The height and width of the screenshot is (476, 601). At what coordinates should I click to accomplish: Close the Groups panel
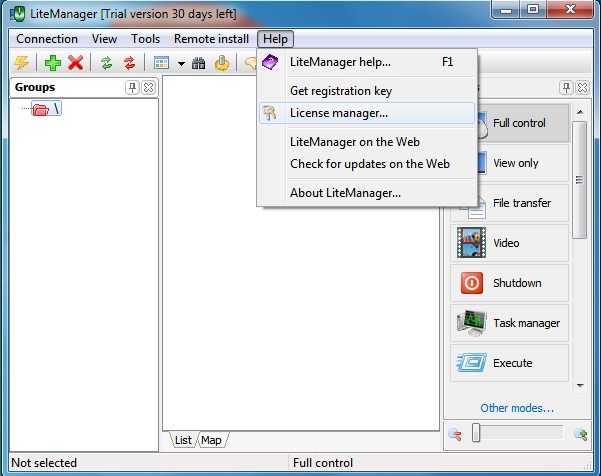click(x=148, y=88)
